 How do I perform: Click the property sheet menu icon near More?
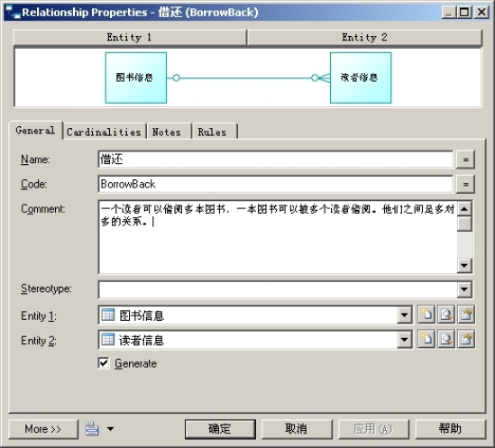(x=92, y=429)
